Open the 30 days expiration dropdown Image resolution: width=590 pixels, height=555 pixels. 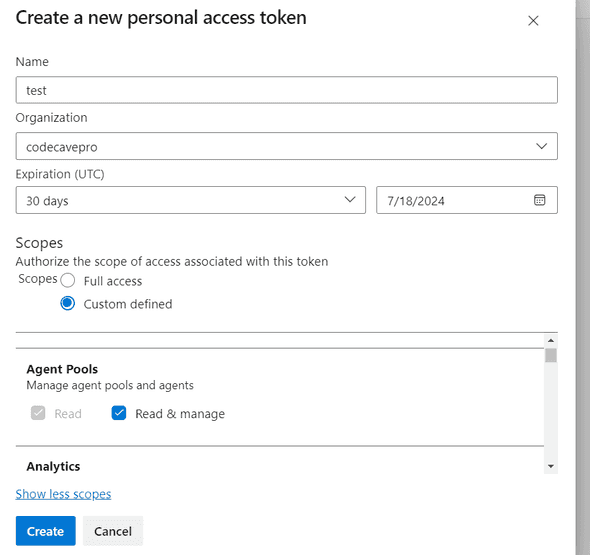click(x=190, y=200)
